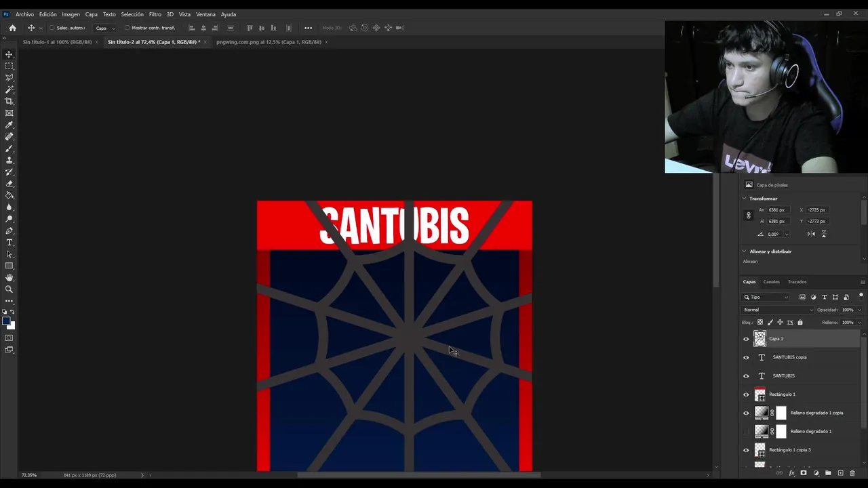Viewport: 868px width, 488px height.
Task: Open the Relleno dropdown arrow
Action: 859,323
